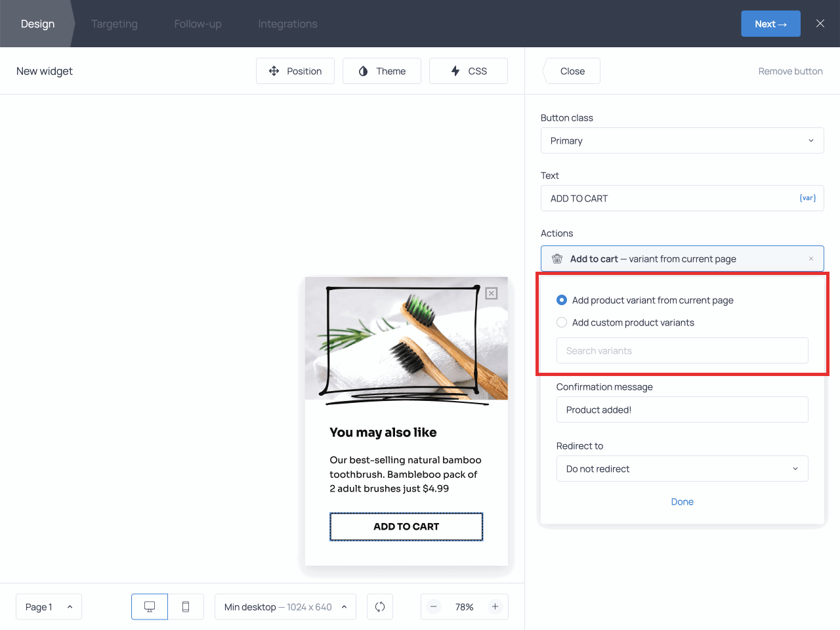Viewport: 840px width, 630px height.
Task: Open Min desktop resolution dropdown
Action: point(285,607)
